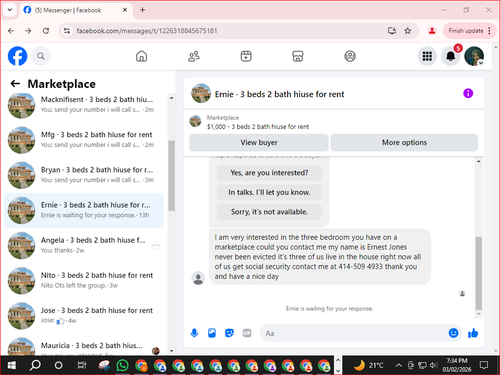This screenshot has width=500, height=375.
Task: Show hidden system tray icons
Action: [x=398, y=365]
